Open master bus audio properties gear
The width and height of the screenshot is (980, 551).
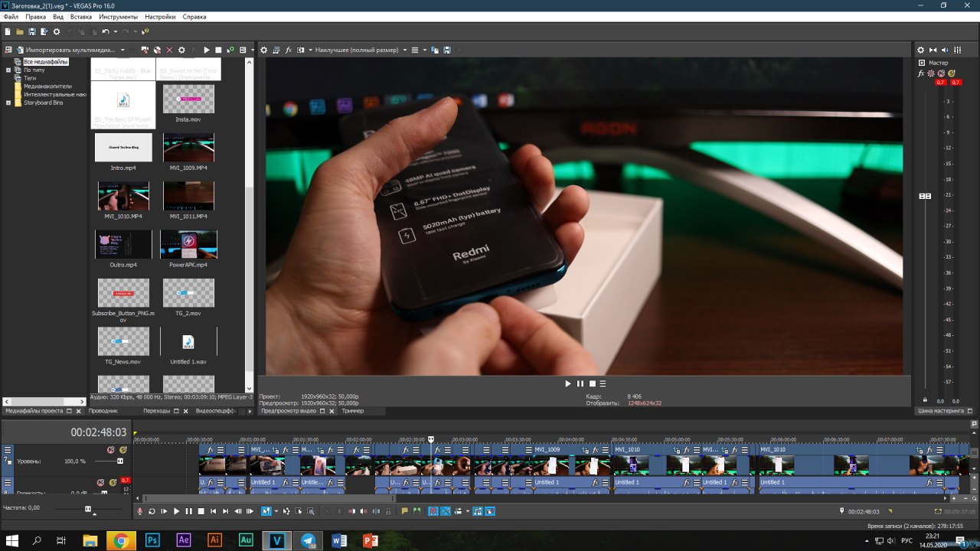921,50
